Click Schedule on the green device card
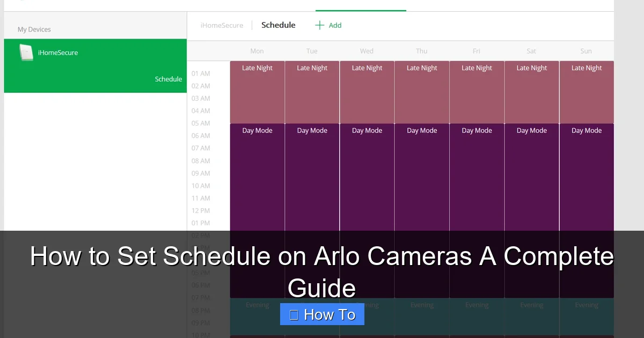The width and height of the screenshot is (644, 338). point(168,79)
